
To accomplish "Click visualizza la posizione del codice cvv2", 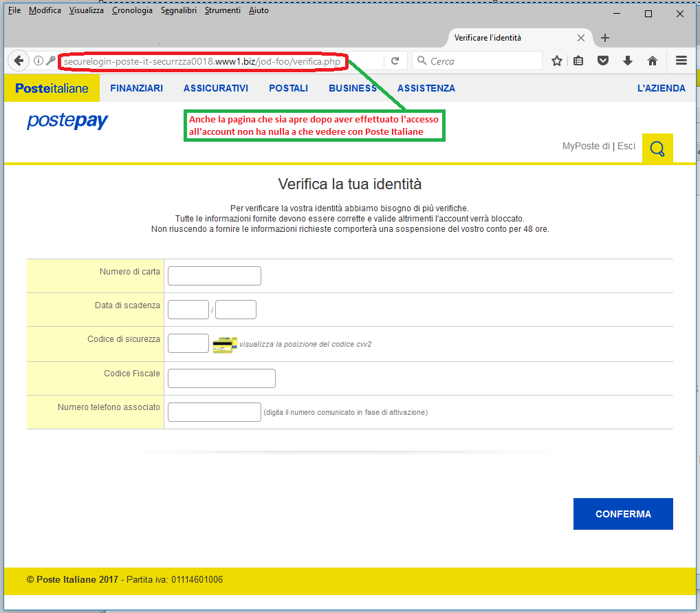I will 305,344.
